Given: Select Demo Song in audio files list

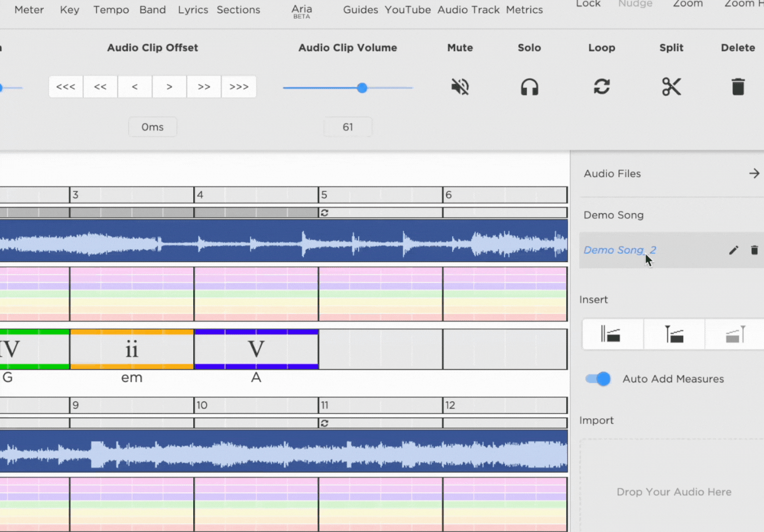Looking at the screenshot, I should (614, 215).
